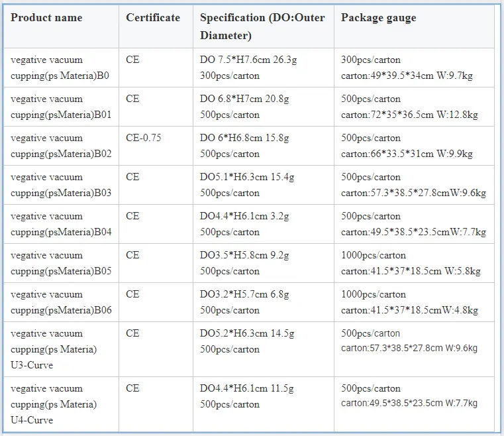Viewport: 504px width, 436px height.
Task: Select the B06 product name cell
Action: coord(61,302)
